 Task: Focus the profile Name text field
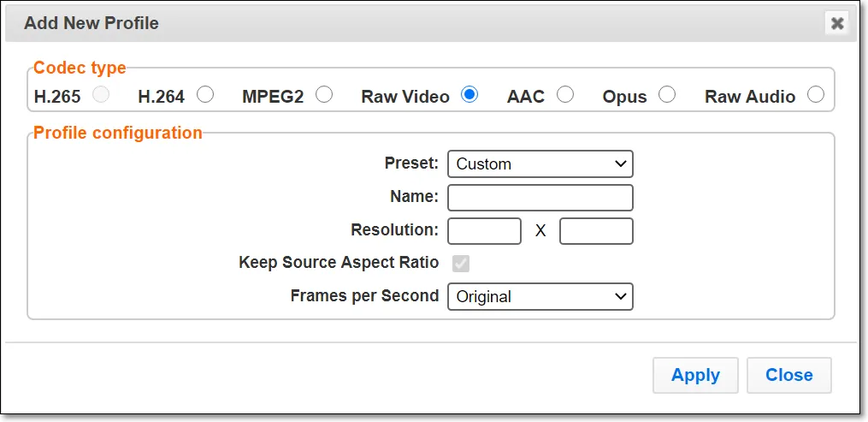pyautogui.click(x=540, y=198)
